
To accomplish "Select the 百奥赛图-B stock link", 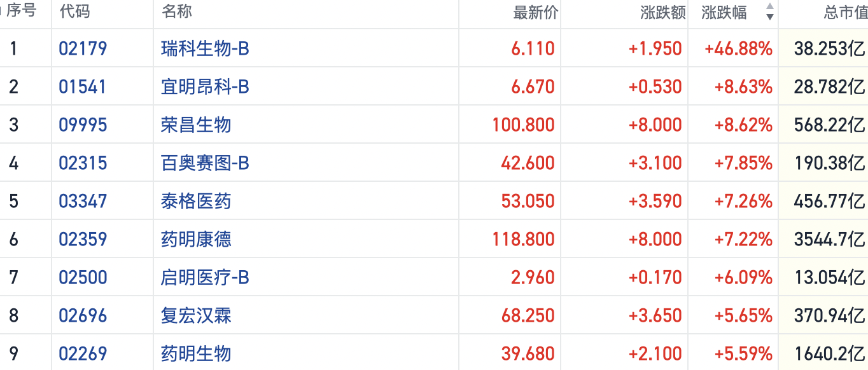I will (x=205, y=163).
